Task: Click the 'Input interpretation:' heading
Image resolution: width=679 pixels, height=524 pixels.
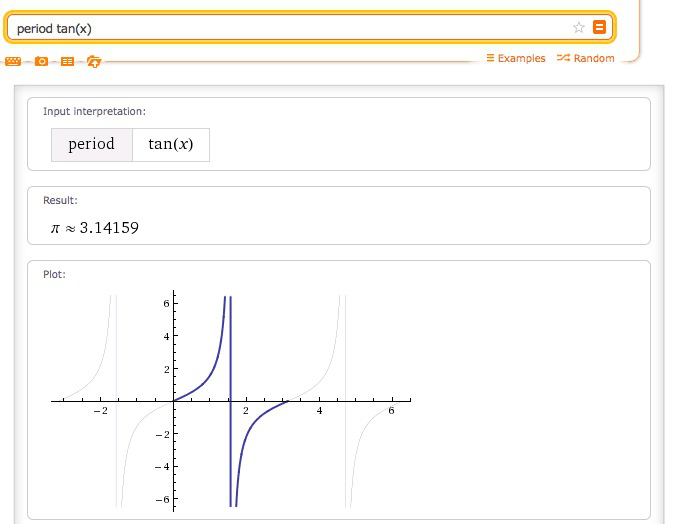Action: pos(94,111)
